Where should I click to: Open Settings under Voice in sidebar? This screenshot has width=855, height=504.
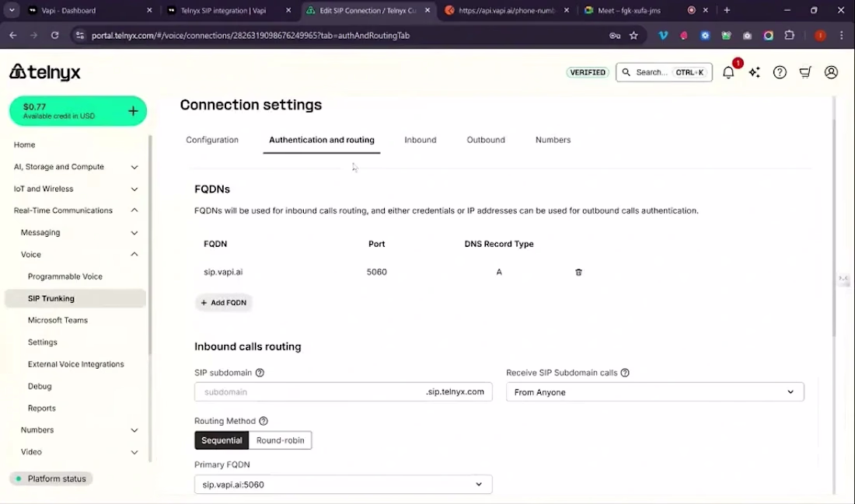coord(43,342)
